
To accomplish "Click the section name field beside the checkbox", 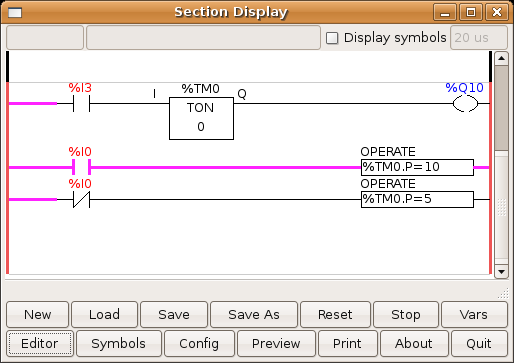I will pos(203,38).
